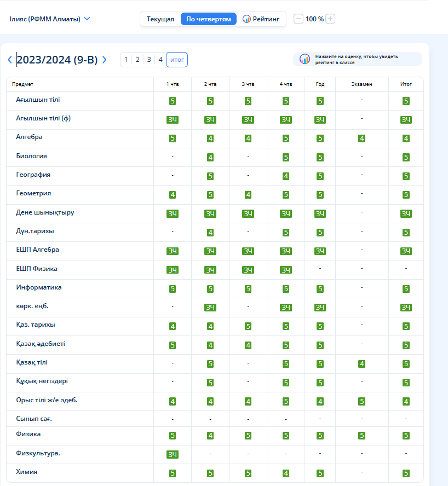Image resolution: width=448 pixels, height=486 pixels.
Task: Click Физкультура first quarter ЗЧ mark
Action: (173, 454)
